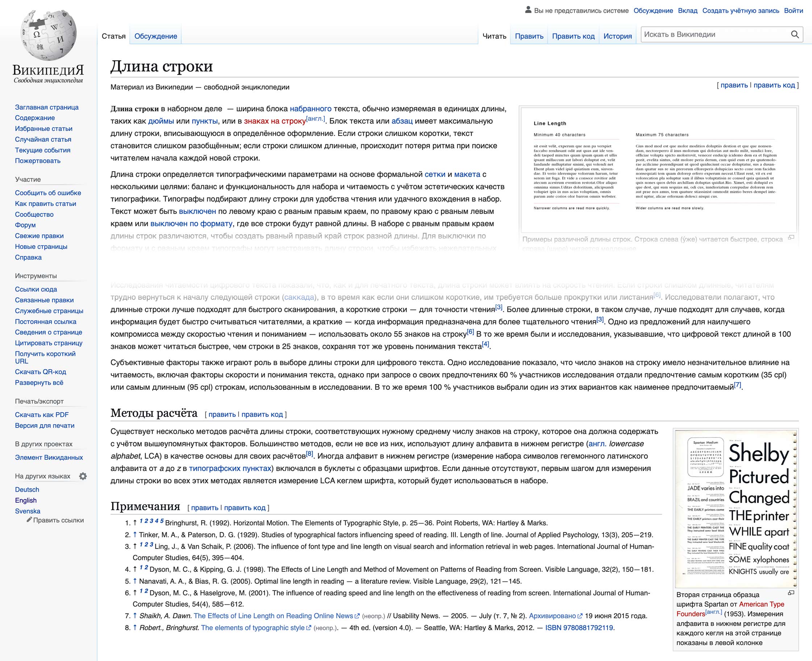Screen dimensions: 812x661
Task: Click править next to Методы расчёта heading
Action: click(222, 414)
